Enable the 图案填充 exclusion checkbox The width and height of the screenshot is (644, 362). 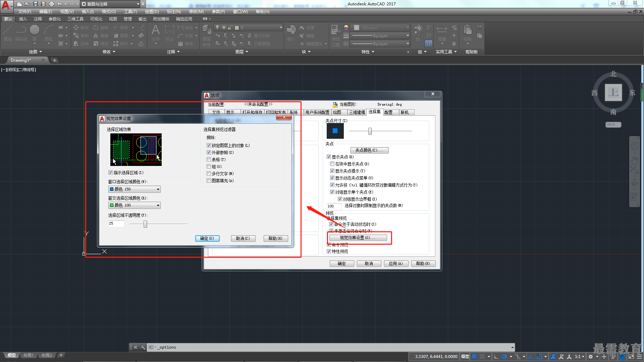click(209, 181)
